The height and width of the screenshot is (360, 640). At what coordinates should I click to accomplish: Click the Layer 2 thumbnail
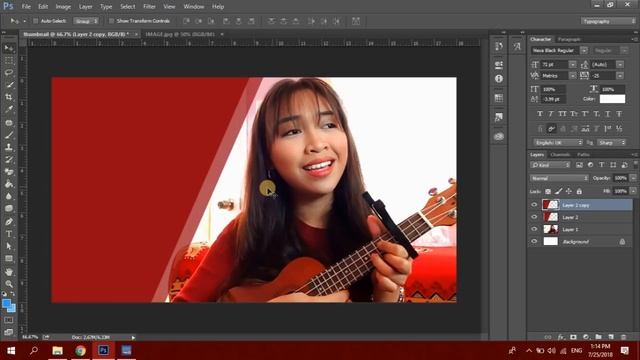pyautogui.click(x=550, y=217)
